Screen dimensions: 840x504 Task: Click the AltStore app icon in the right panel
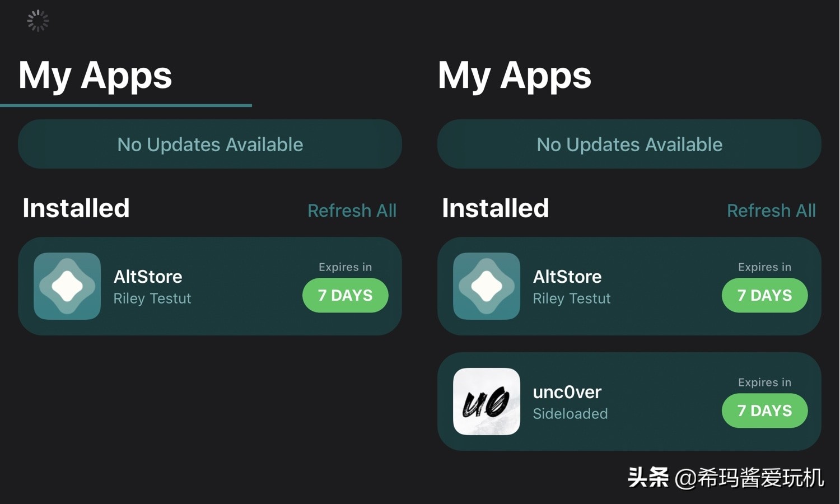[487, 286]
